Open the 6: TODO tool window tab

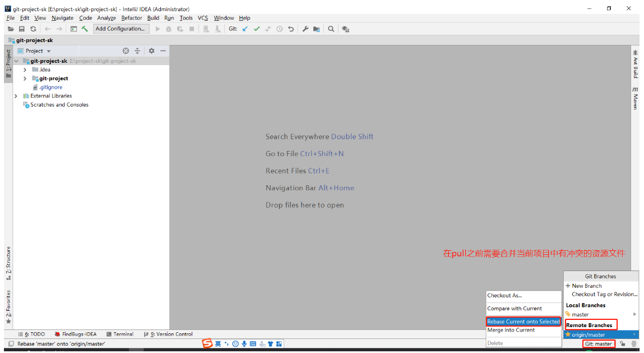(x=31, y=334)
